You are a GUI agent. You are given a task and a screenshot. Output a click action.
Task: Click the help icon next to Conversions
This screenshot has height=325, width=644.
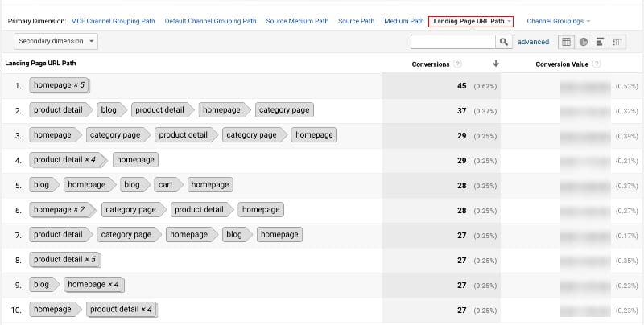[458, 64]
